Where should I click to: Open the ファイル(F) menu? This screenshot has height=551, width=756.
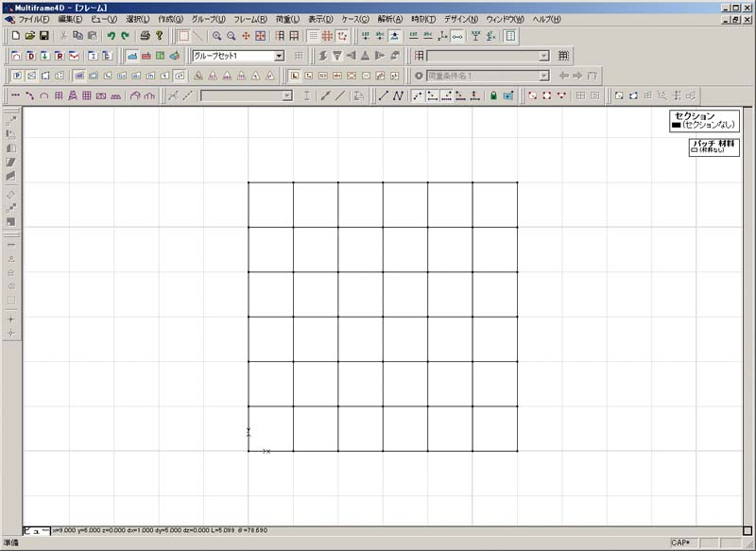coord(34,19)
